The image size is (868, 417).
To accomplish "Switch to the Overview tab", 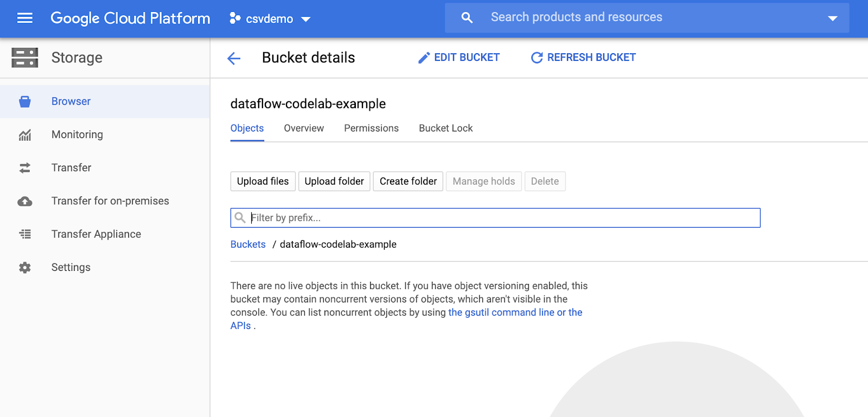I will pos(304,128).
